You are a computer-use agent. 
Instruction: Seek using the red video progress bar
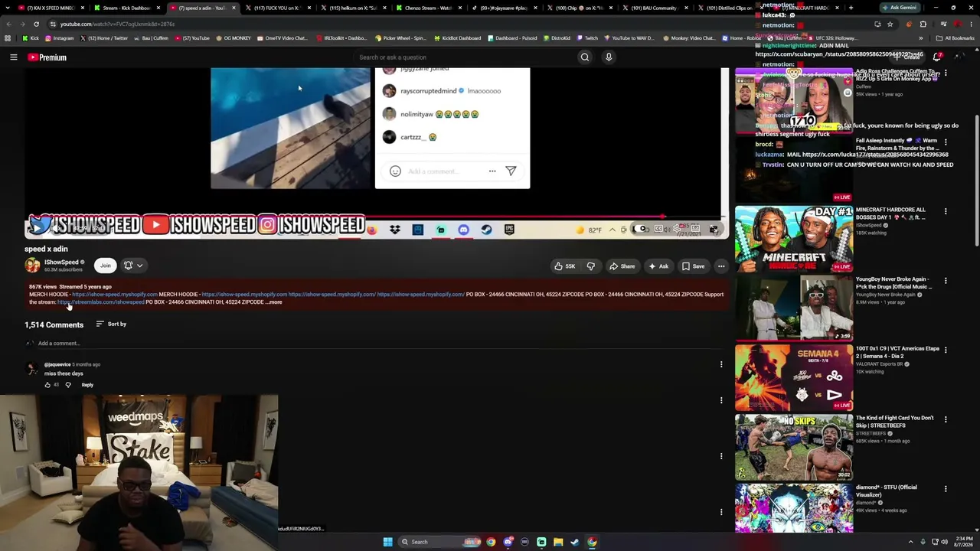(x=375, y=217)
